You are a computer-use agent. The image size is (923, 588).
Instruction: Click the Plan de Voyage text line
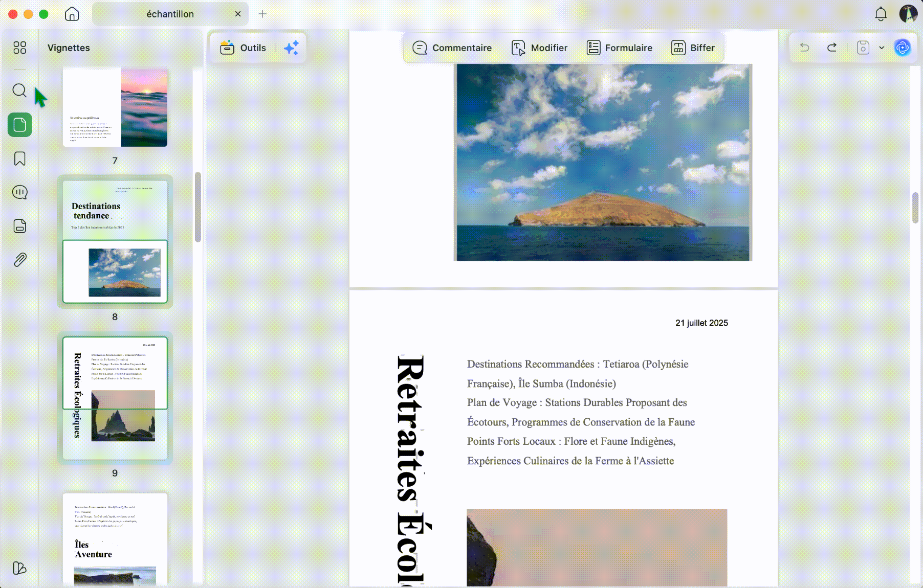[x=577, y=402]
